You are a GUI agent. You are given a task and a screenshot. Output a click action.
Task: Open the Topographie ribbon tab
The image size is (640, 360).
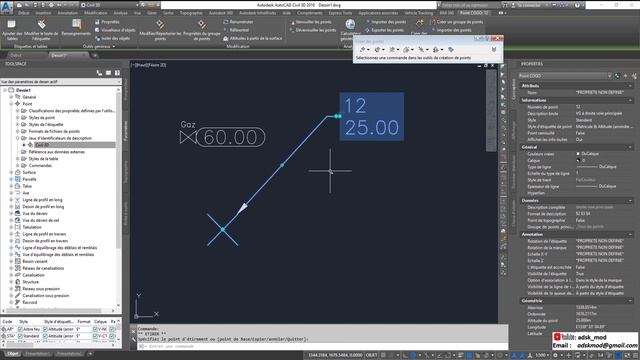[191, 13]
